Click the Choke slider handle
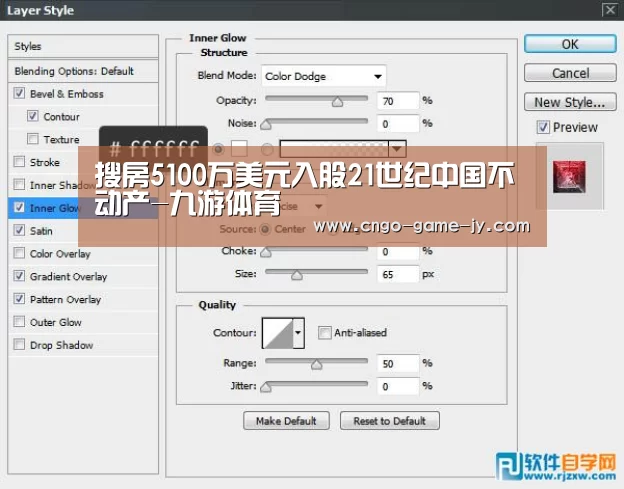This screenshot has height=489, width=624. pos(266,252)
